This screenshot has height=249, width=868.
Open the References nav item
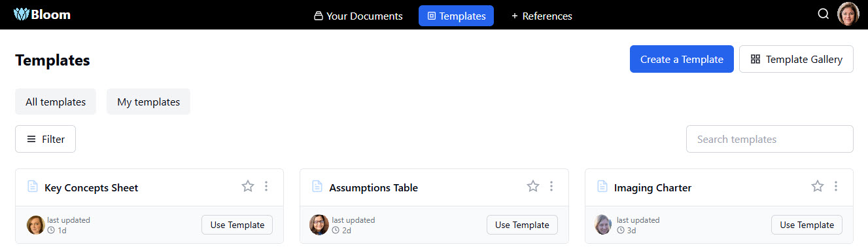click(x=542, y=16)
